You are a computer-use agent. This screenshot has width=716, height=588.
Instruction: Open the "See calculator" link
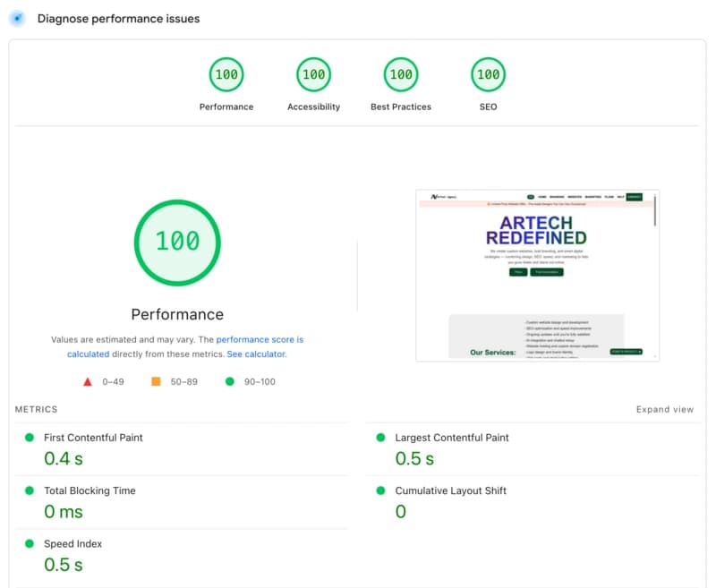point(256,354)
